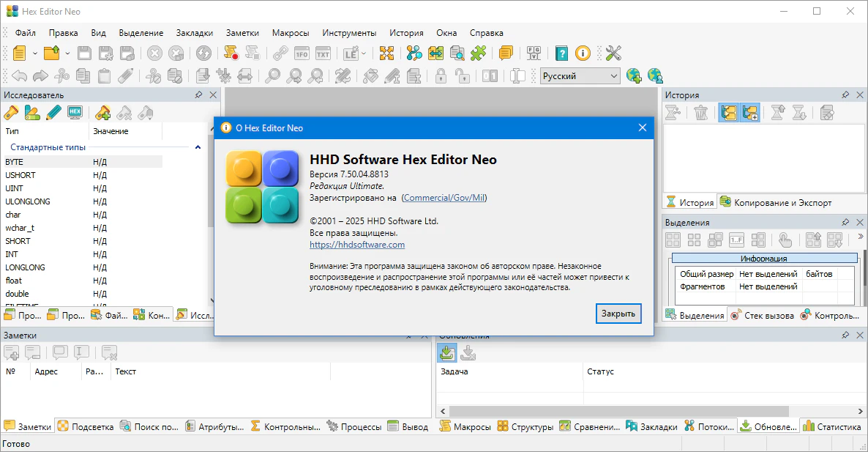
Task: Click the teal help book icon
Action: click(561, 53)
